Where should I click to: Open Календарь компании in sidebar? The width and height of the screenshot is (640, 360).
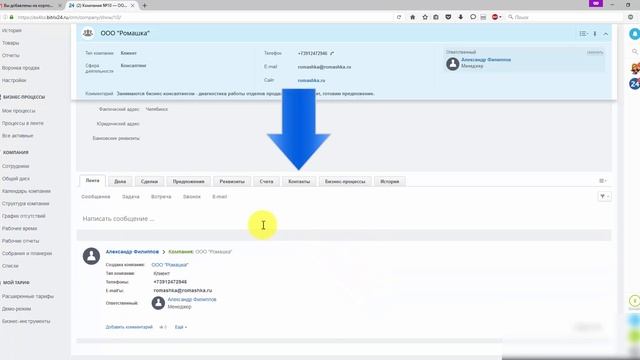tap(26, 191)
